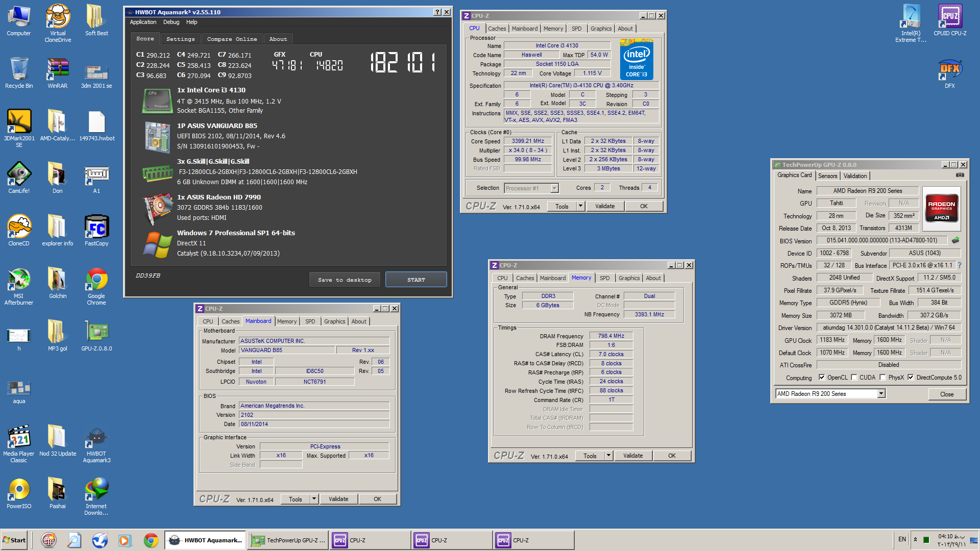Image resolution: width=980 pixels, height=551 pixels.
Task: Open MSI Afterburner shortcut
Action: [19, 286]
